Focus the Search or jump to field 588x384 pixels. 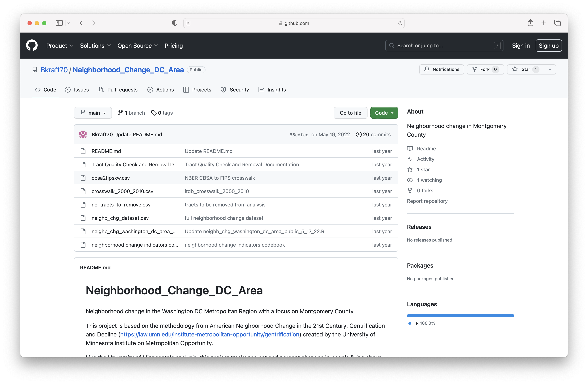coord(444,46)
